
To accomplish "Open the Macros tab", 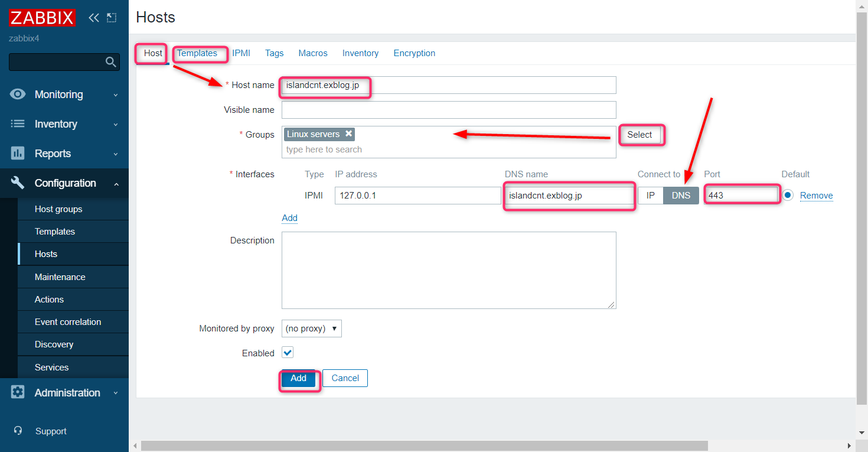I will click(313, 53).
